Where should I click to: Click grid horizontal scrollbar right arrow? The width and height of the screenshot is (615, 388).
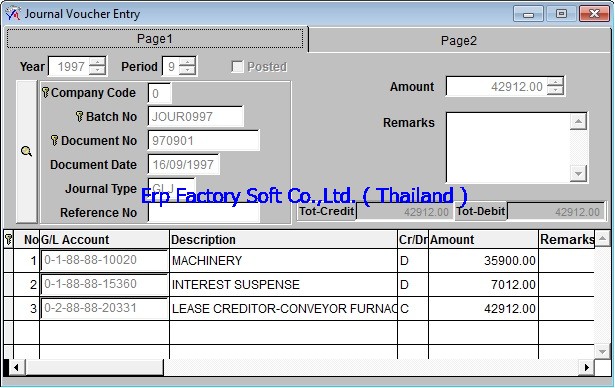click(x=586, y=368)
